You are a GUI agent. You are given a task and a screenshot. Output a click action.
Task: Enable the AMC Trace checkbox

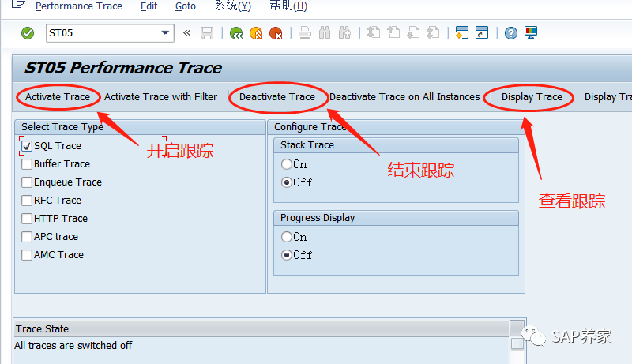coord(27,255)
